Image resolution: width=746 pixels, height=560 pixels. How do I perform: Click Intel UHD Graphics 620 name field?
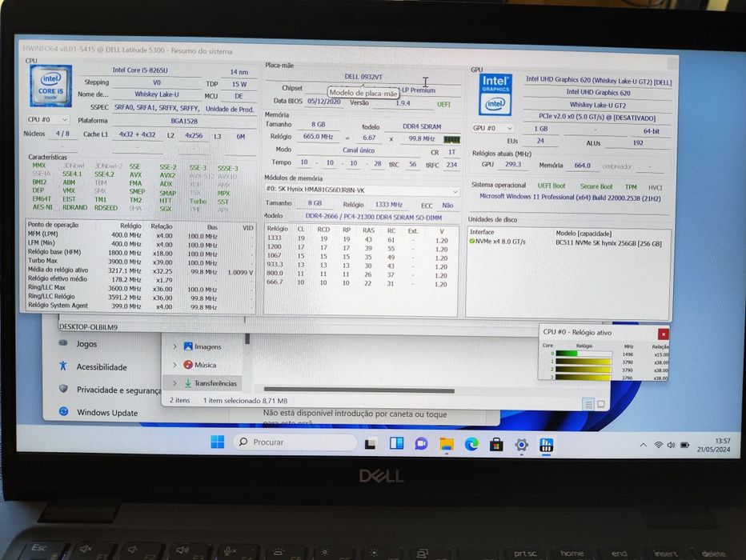[598, 93]
